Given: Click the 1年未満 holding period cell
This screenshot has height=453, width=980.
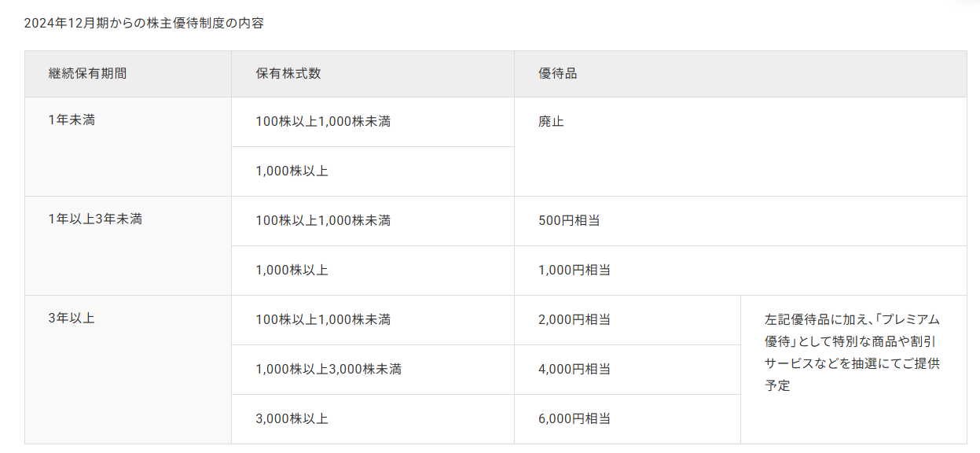Looking at the screenshot, I should [72, 121].
